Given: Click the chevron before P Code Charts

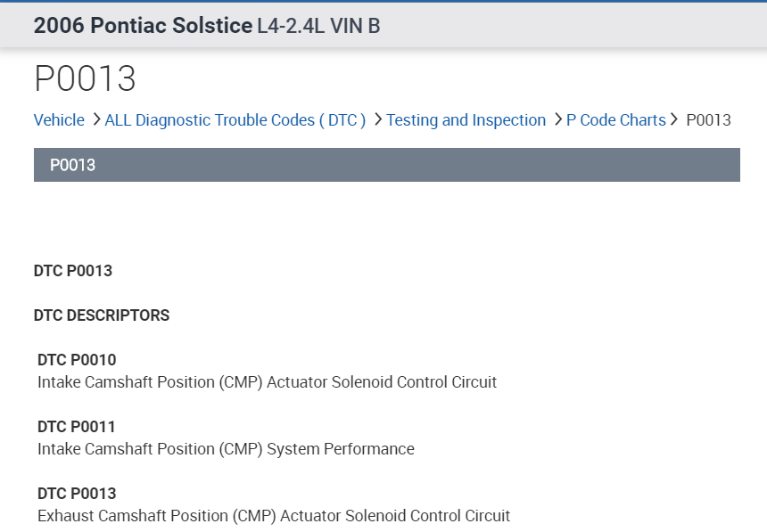Looking at the screenshot, I should click(558, 119).
